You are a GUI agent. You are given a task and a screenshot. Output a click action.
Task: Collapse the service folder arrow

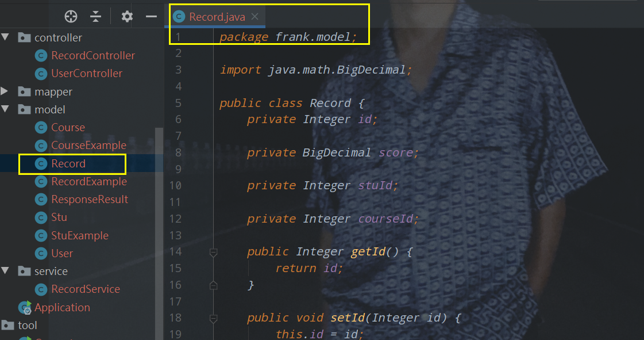(5, 270)
